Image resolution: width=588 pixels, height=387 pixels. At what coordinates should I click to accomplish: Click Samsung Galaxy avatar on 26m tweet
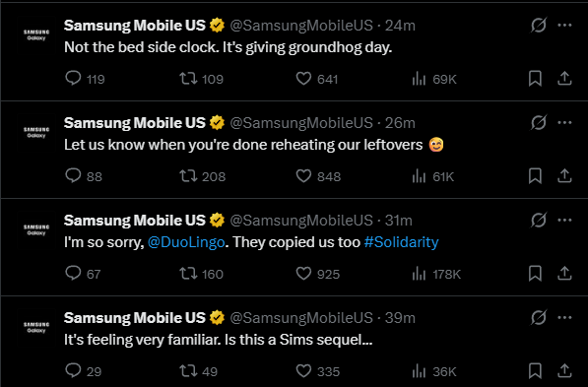[x=36, y=132]
